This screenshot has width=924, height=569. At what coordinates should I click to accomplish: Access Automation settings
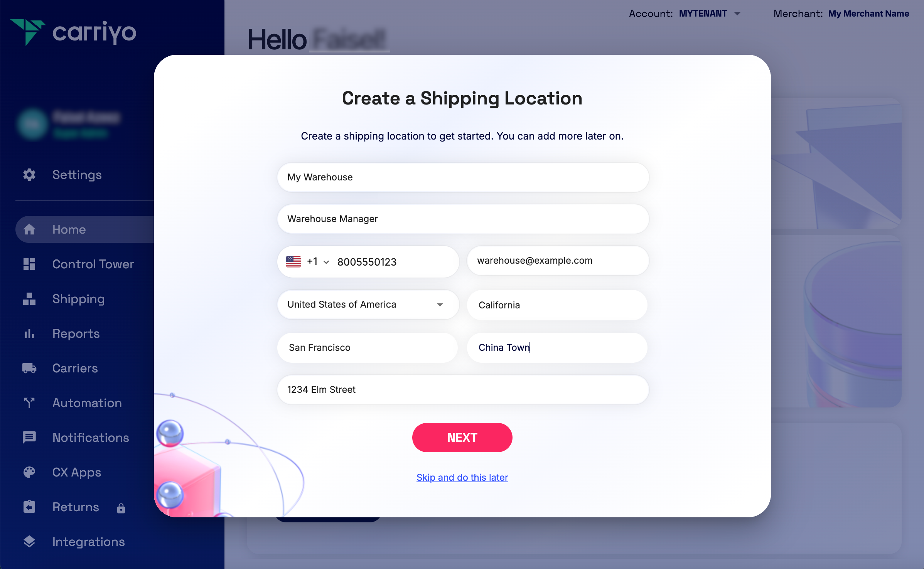(87, 403)
